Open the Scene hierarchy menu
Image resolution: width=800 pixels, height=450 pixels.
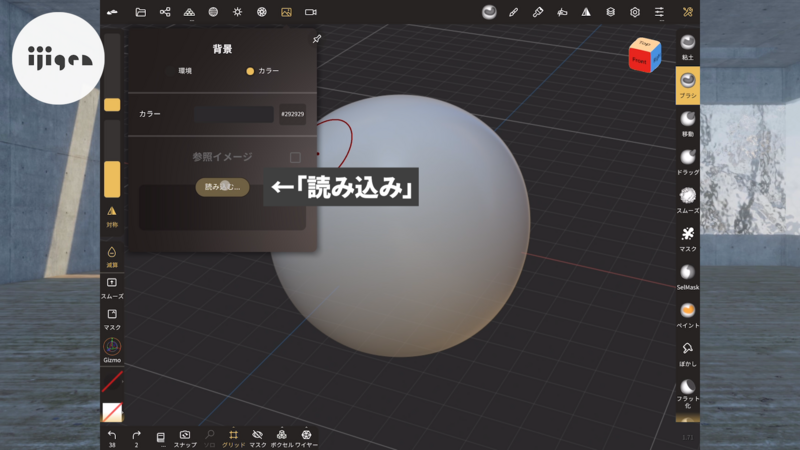[165, 12]
